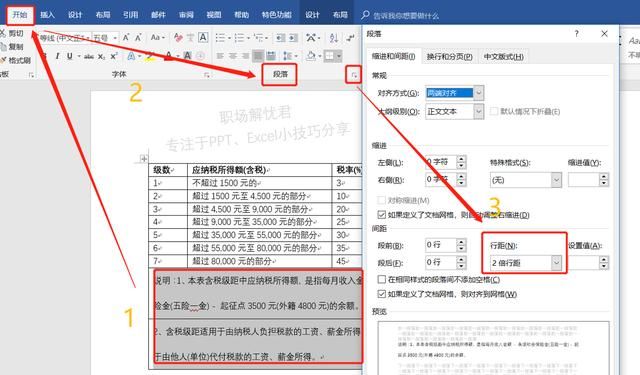Toggle show paragraph marks icon
This screenshot has width=640, height=375.
pos(350,38)
